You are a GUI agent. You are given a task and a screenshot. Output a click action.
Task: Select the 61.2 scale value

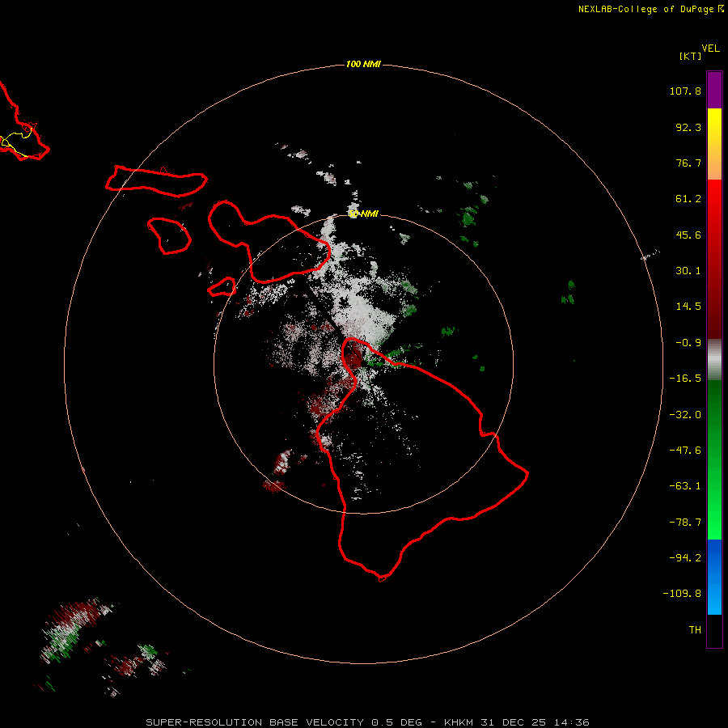688,199
